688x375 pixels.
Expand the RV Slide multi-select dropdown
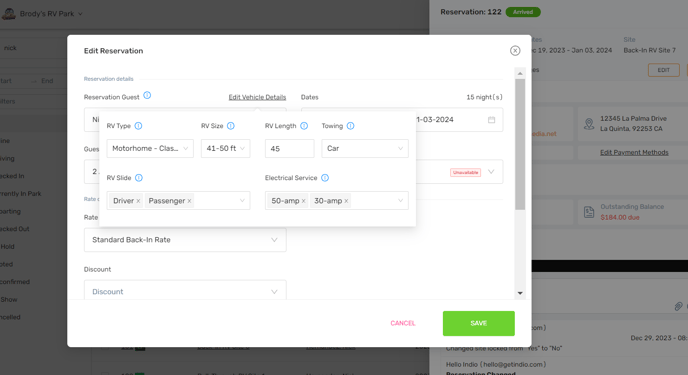click(242, 201)
